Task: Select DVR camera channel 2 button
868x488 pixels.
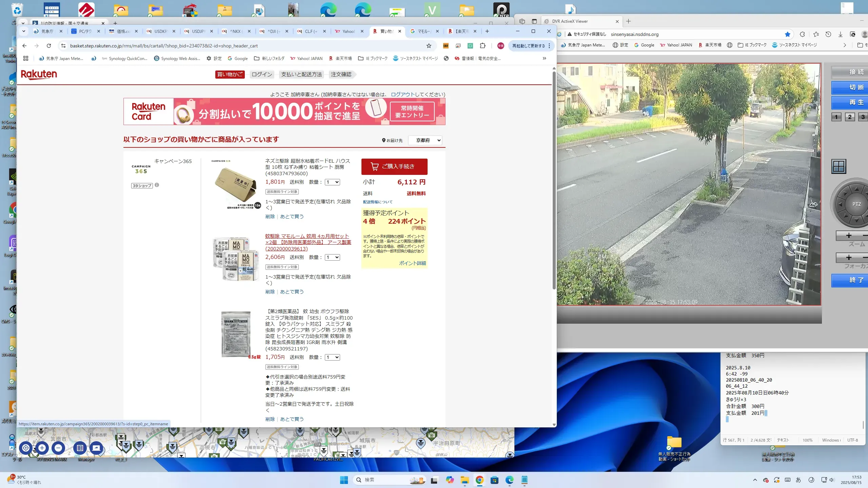Action: point(850,117)
